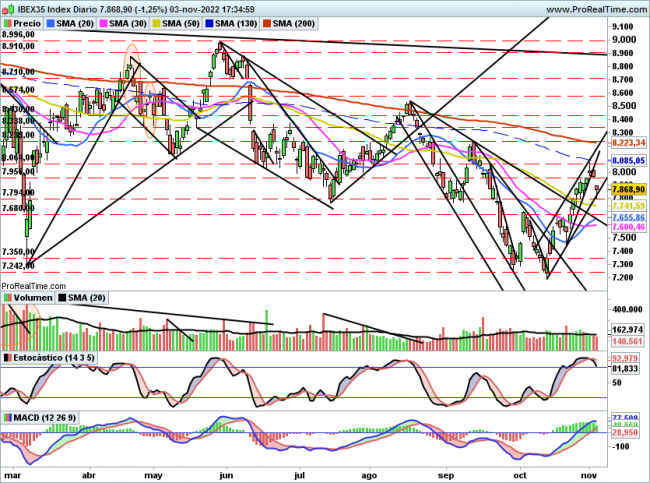Image resolution: width=650 pixels, height=483 pixels.
Task: Click the SMA 20 value tag 7.655,86
Action: (x=629, y=217)
